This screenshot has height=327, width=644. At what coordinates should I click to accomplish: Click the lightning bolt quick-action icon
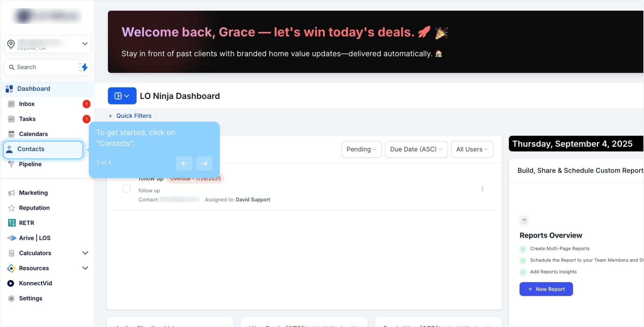pos(84,67)
